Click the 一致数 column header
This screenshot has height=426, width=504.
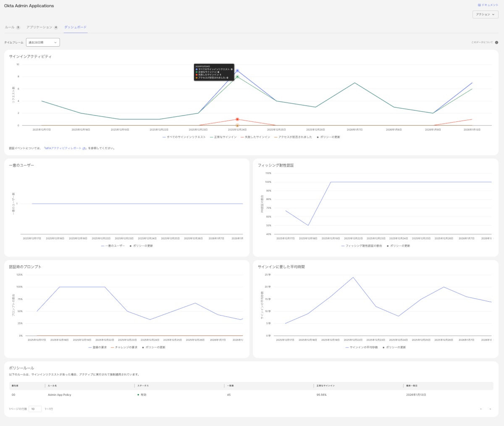tap(230, 386)
